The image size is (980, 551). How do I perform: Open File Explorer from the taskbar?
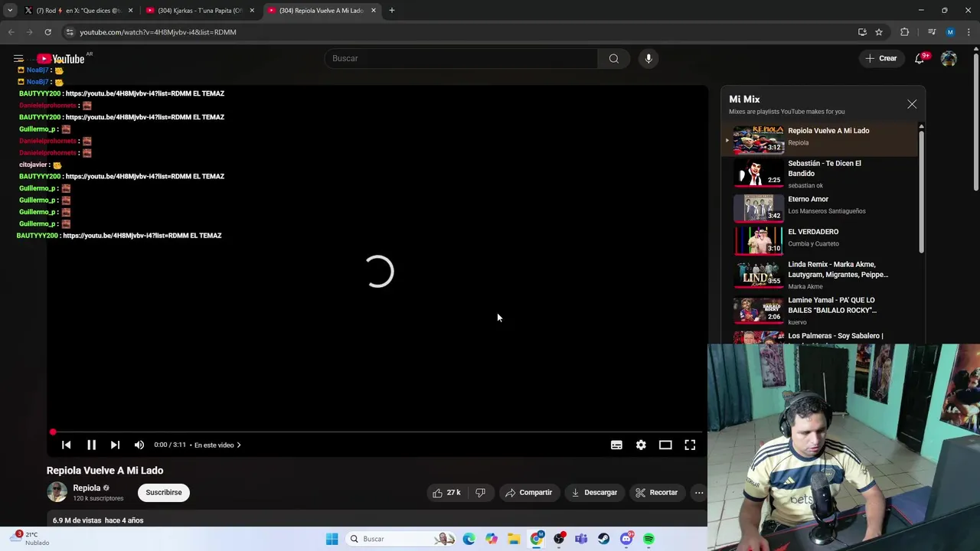click(514, 539)
